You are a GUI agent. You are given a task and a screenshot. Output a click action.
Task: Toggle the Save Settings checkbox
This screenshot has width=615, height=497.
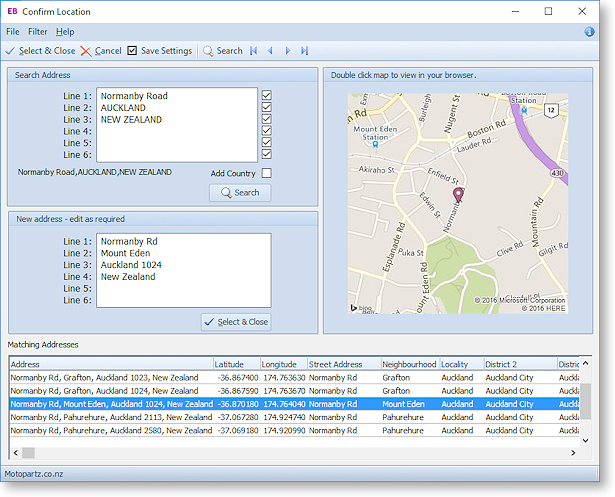132,51
